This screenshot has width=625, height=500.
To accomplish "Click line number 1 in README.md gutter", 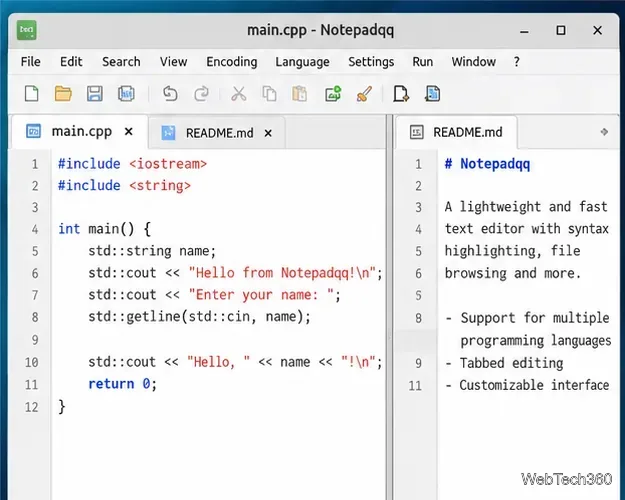I will pyautogui.click(x=418, y=164).
